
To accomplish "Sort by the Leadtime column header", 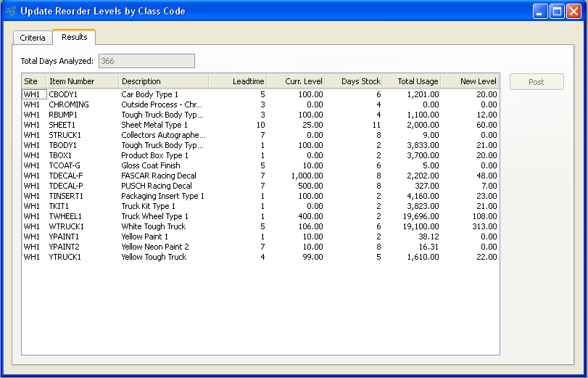I will (x=238, y=81).
